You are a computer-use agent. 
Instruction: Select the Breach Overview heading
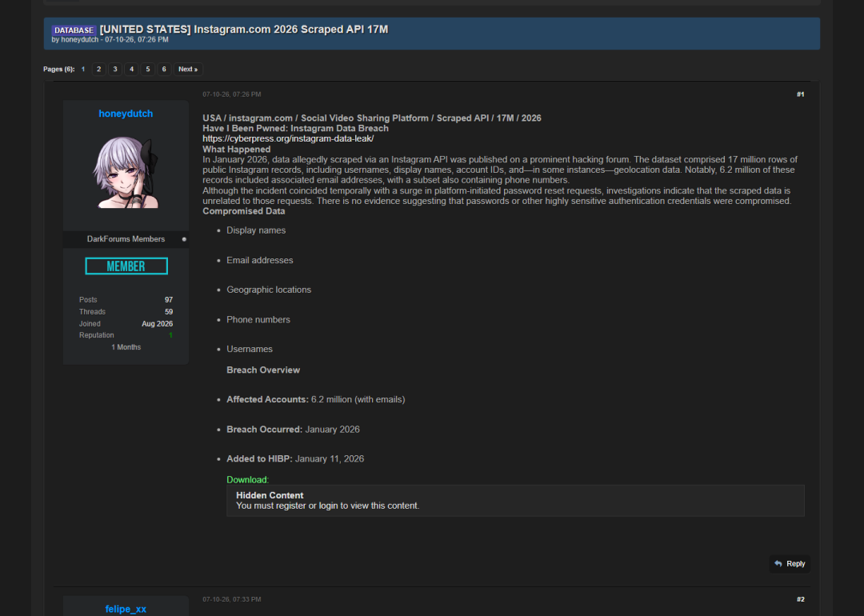pos(263,370)
